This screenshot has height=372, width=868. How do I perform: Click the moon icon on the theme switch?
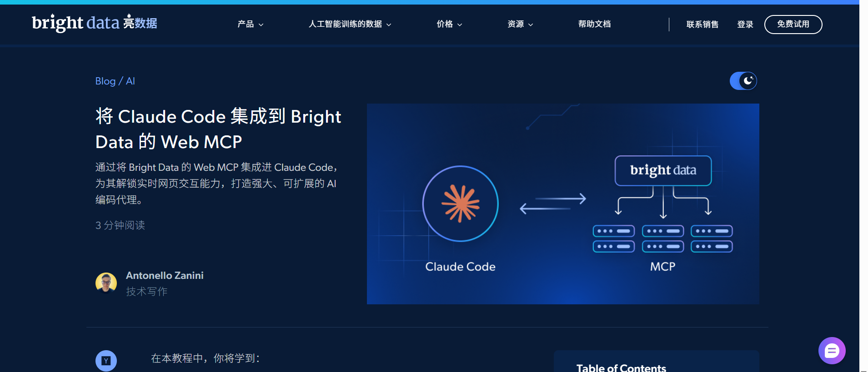(x=748, y=81)
